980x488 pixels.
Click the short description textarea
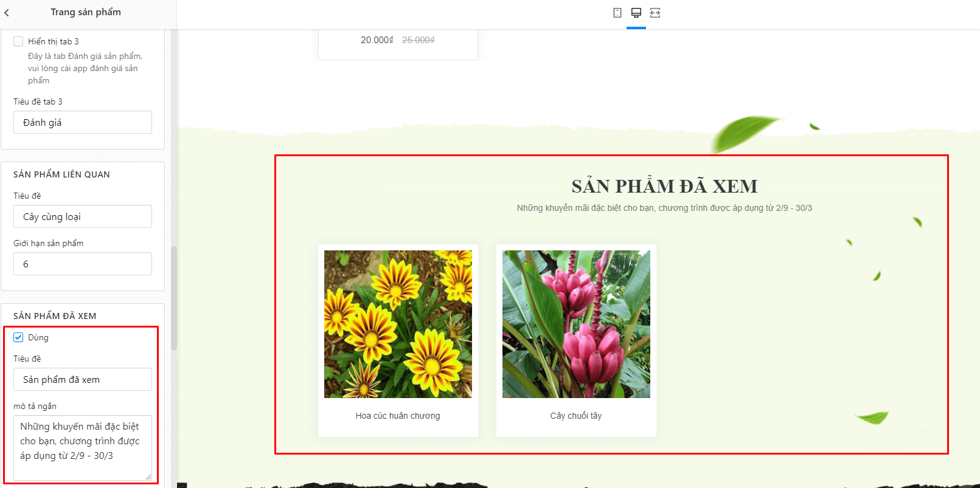point(83,448)
